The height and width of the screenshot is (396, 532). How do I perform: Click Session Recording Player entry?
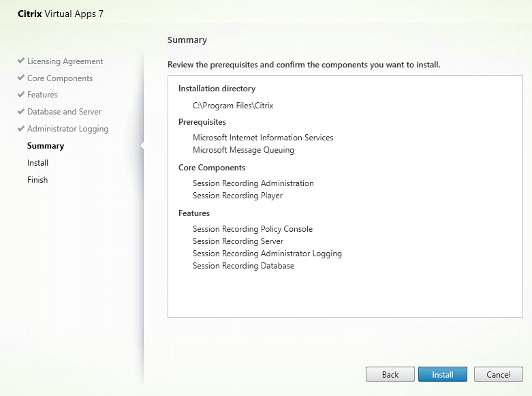238,196
